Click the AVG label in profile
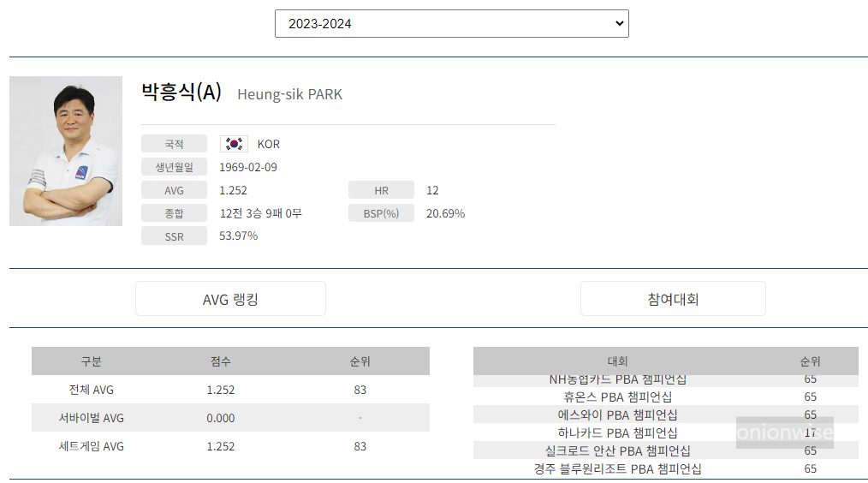Image resolution: width=868 pixels, height=483 pixels. [174, 190]
